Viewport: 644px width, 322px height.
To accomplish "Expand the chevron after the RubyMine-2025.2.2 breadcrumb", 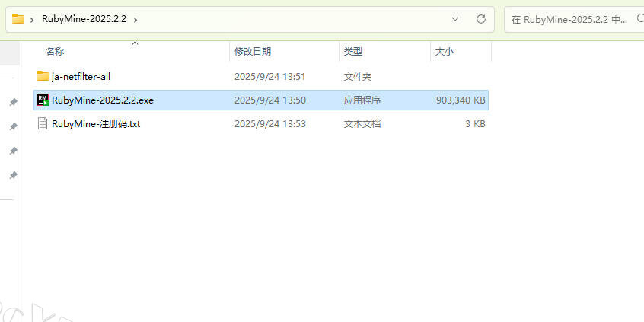I will [x=135, y=18].
